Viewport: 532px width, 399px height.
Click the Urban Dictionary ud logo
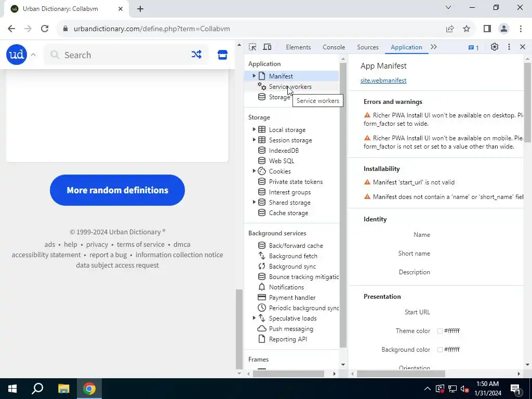[x=16, y=54]
